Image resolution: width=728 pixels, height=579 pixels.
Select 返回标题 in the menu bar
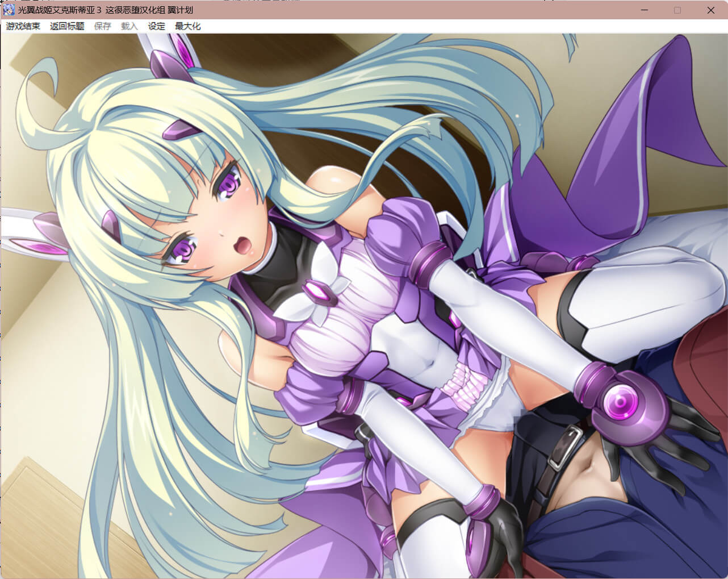tap(67, 26)
